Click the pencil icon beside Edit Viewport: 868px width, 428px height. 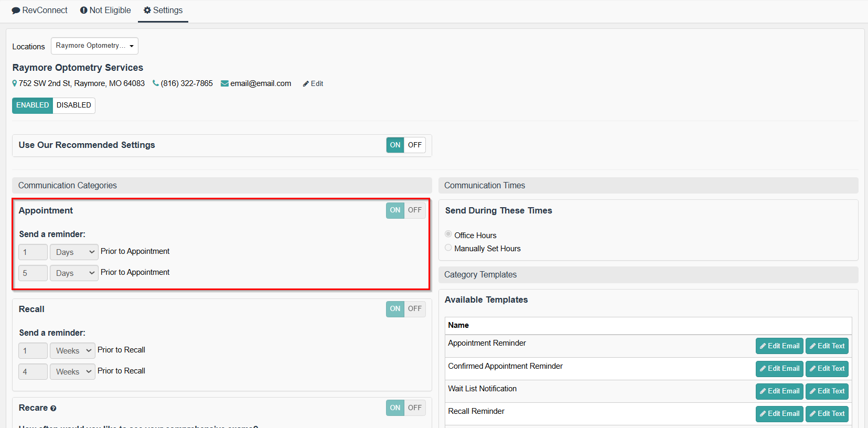306,84
